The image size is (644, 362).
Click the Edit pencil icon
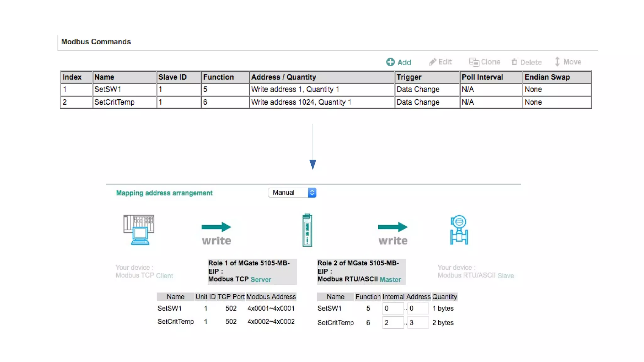[x=433, y=62]
